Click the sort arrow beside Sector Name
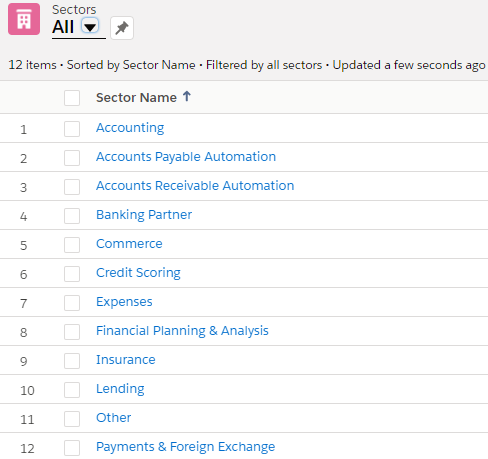The image size is (488, 459). tap(187, 96)
